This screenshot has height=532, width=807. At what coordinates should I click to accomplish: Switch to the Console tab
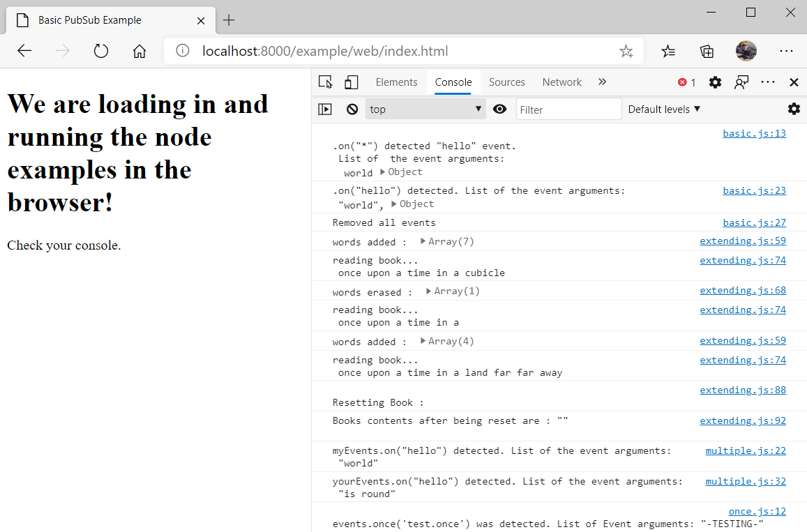[453, 82]
